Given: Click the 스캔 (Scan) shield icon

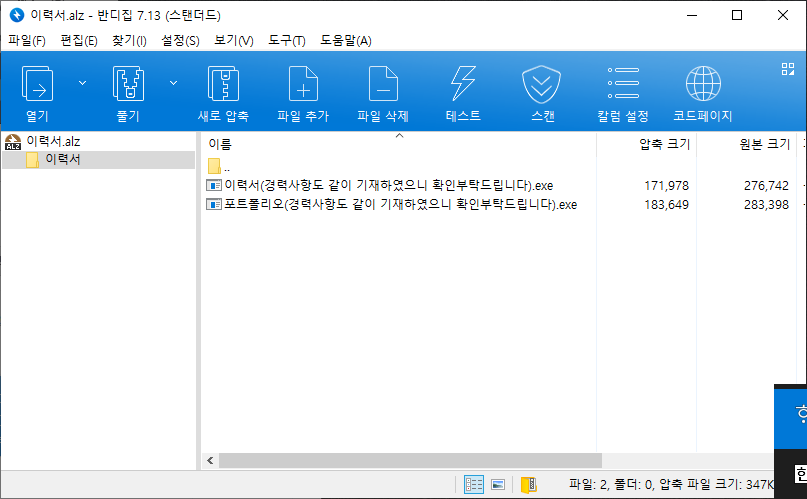Looking at the screenshot, I should pos(543,85).
